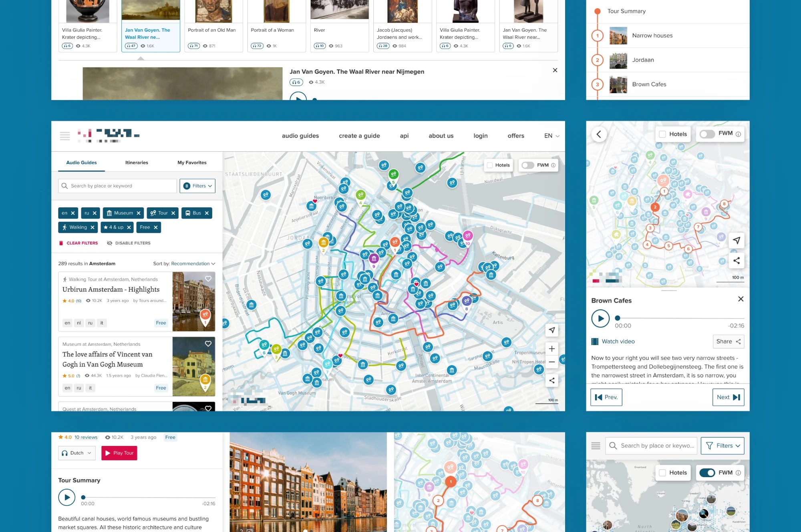The image size is (801, 532).
Task: Tick the Hotels checkbox on the main map
Action: point(489,165)
